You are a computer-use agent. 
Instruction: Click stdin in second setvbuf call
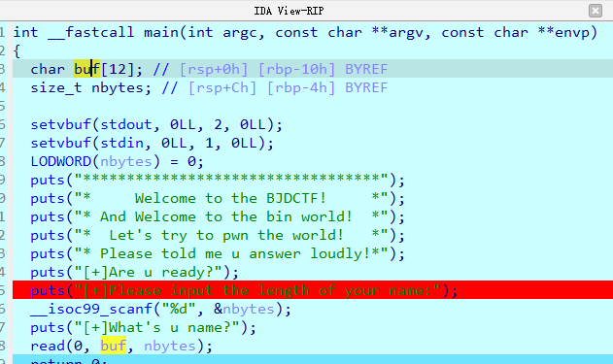click(x=121, y=143)
